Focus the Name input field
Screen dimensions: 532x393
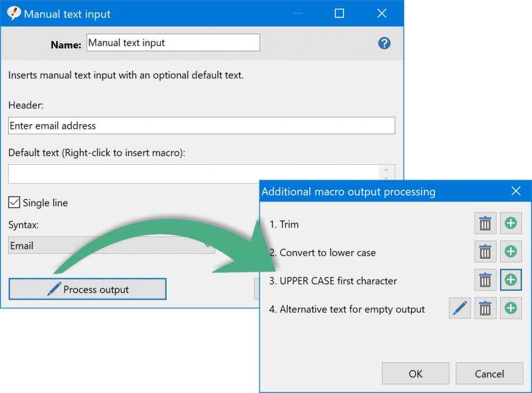pos(173,43)
